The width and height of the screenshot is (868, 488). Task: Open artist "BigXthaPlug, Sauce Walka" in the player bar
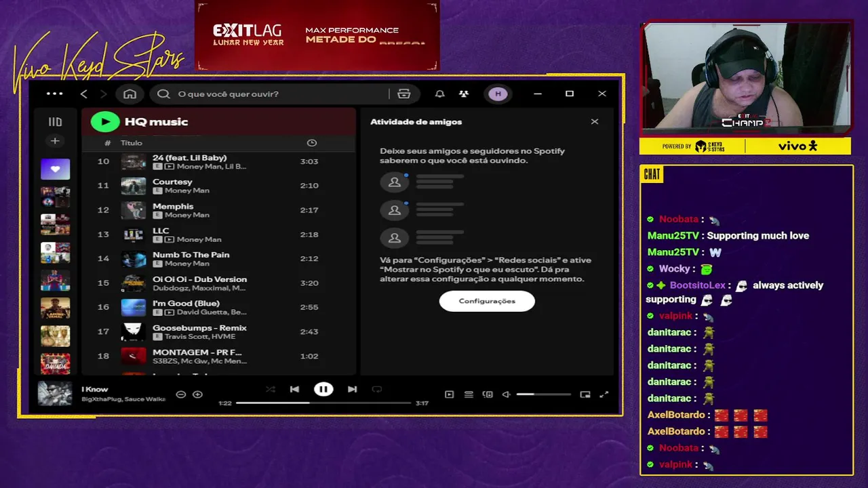point(123,399)
